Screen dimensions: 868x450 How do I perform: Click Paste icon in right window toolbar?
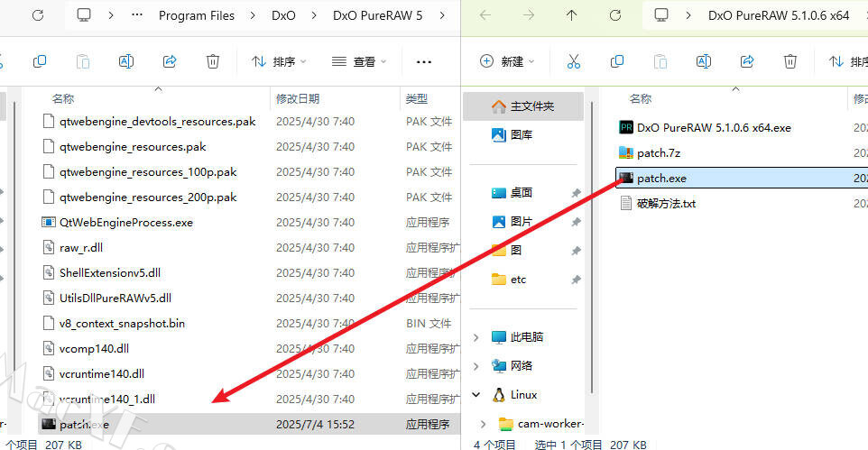[660, 61]
